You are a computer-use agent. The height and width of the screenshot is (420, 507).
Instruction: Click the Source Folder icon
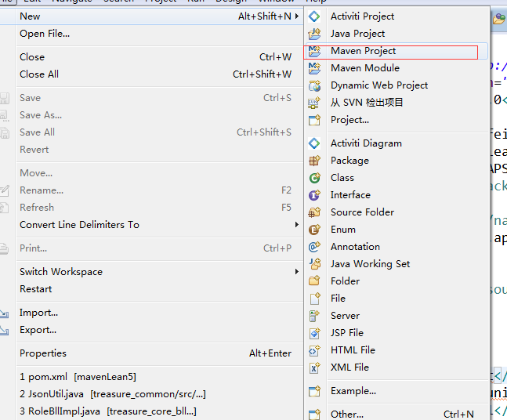point(314,212)
